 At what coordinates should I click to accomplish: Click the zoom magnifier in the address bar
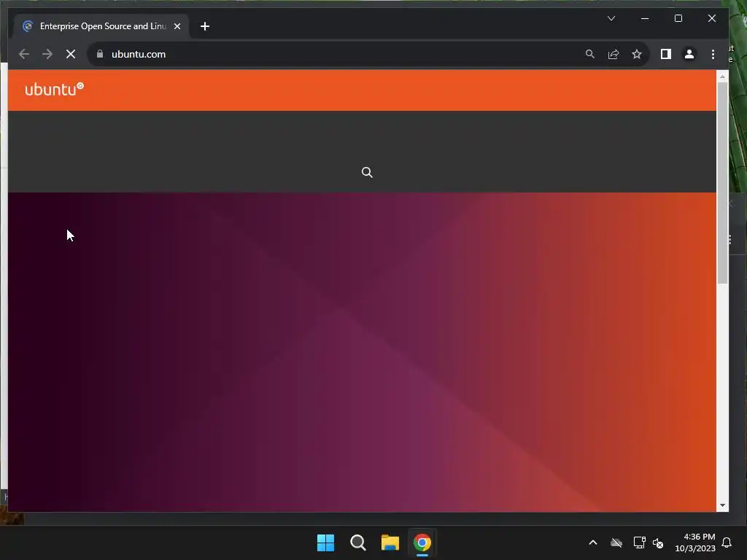(x=589, y=54)
